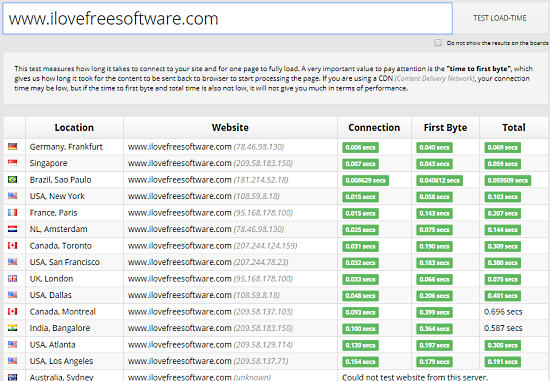Click the 'Could not test website from this server' message
550x381 pixels.
tap(415, 377)
